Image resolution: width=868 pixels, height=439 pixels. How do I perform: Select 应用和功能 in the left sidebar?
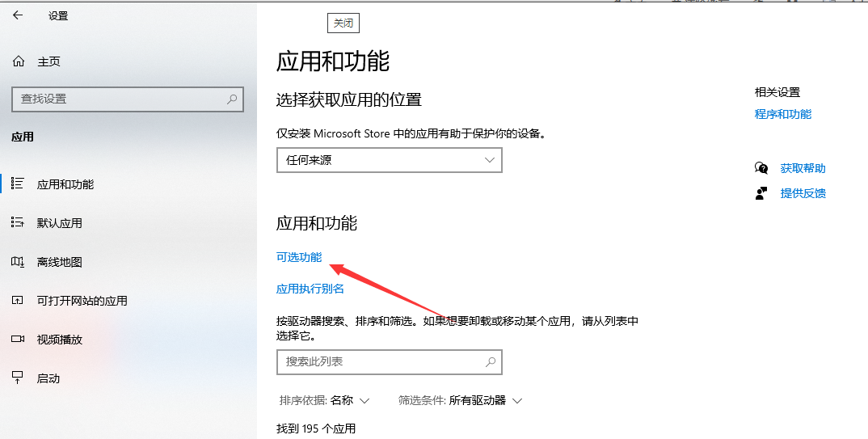click(x=65, y=184)
